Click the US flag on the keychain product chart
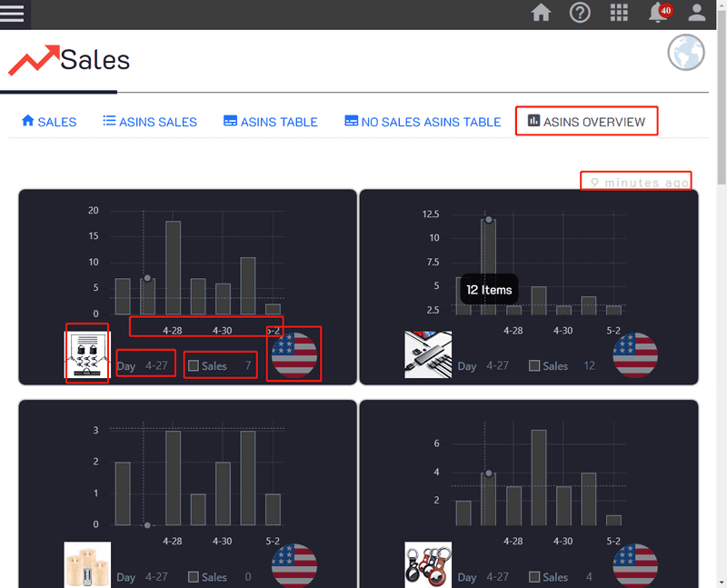The image size is (727, 588). pyautogui.click(x=634, y=563)
